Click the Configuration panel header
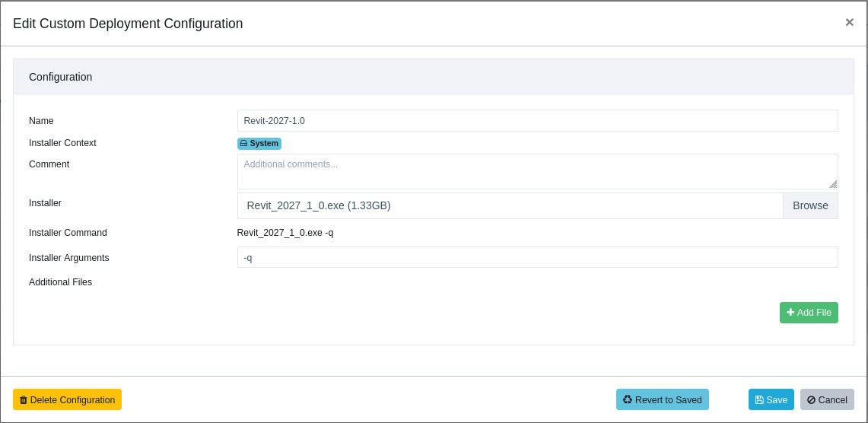868x423 pixels. tap(434, 77)
